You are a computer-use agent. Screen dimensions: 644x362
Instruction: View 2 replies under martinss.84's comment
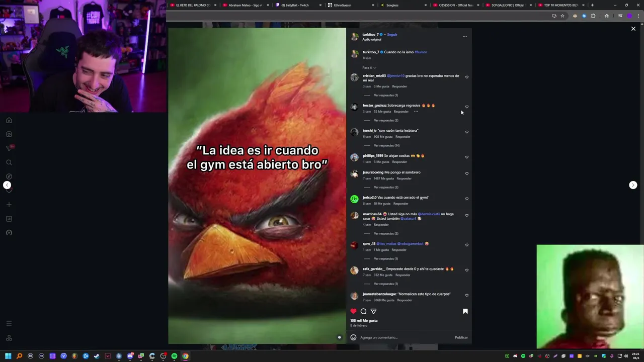coord(385,233)
